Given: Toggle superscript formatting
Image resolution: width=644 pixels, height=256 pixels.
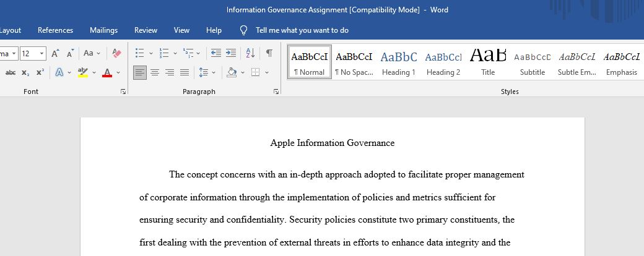Looking at the screenshot, I should [40, 72].
